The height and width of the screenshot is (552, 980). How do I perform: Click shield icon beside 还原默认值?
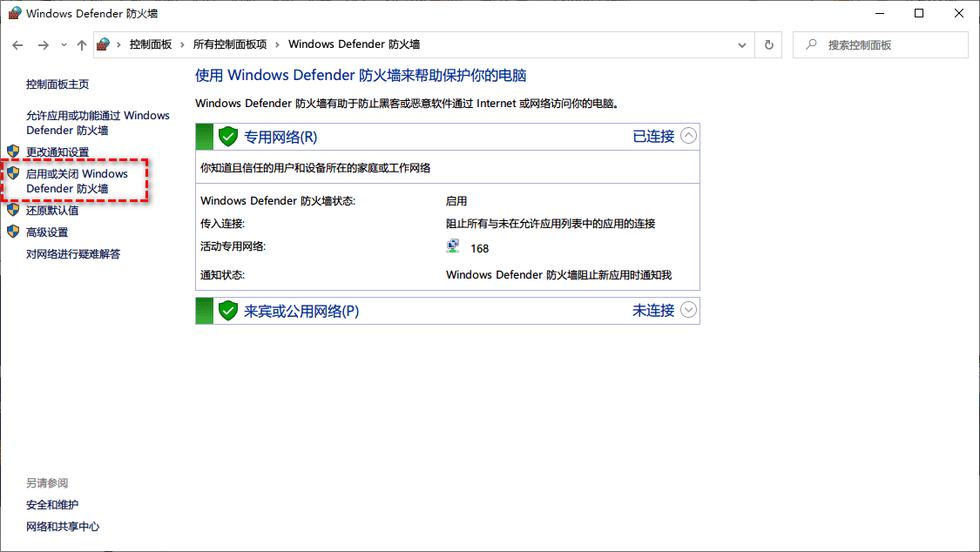(x=13, y=210)
